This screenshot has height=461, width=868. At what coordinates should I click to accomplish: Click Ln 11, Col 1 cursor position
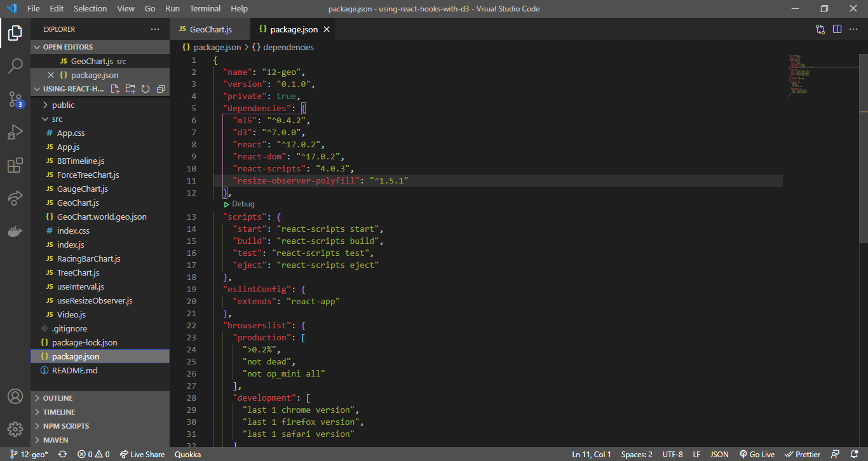point(592,454)
